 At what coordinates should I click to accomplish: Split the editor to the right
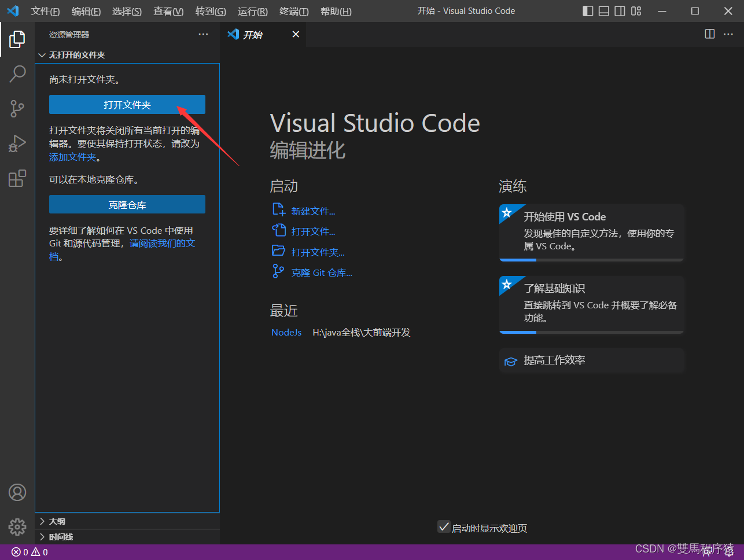[710, 34]
